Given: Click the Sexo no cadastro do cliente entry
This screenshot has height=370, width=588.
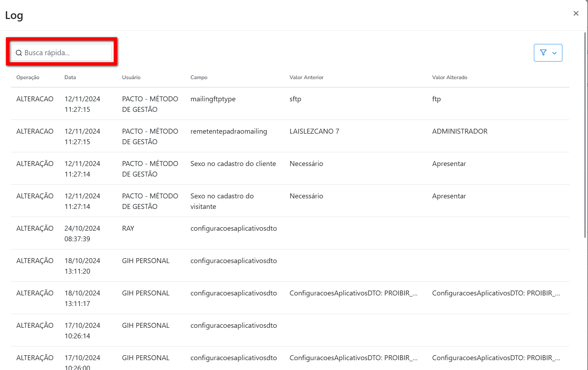Looking at the screenshot, I should [233, 164].
